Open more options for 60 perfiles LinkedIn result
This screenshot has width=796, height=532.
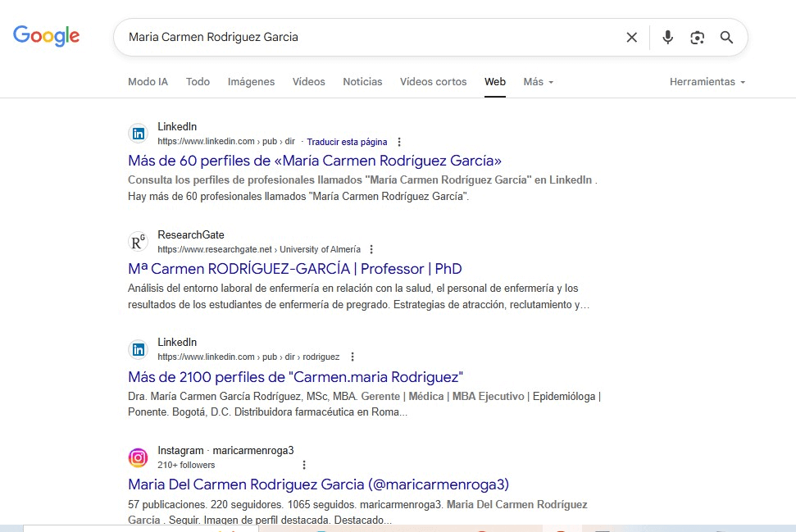(399, 142)
